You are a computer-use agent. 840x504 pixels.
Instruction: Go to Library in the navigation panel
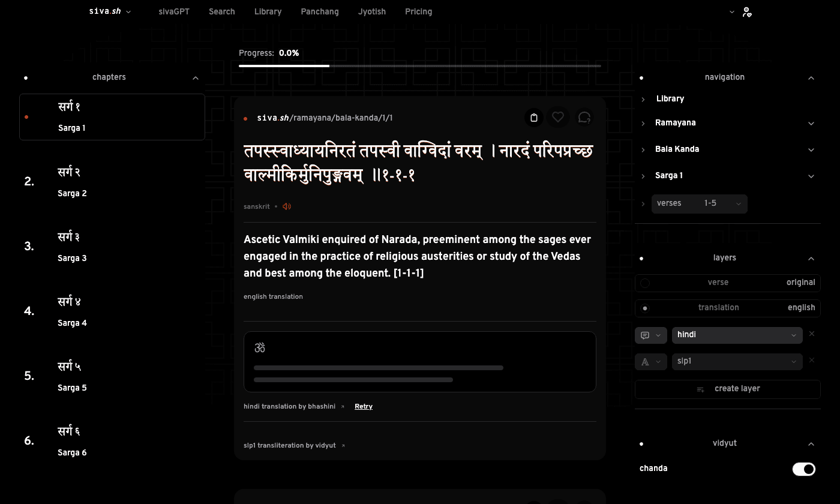tap(670, 99)
